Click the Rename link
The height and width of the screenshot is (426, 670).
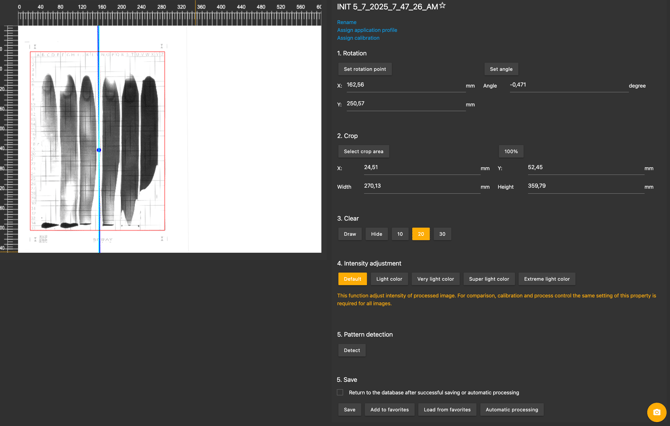point(346,22)
